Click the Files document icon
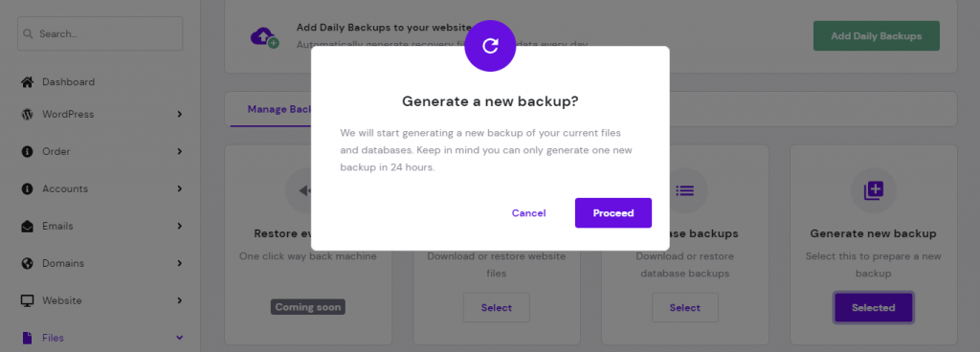980x352 pixels. (27, 338)
